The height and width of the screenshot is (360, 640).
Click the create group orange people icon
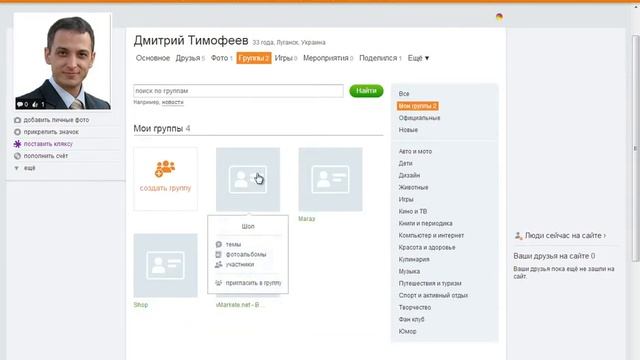(165, 168)
